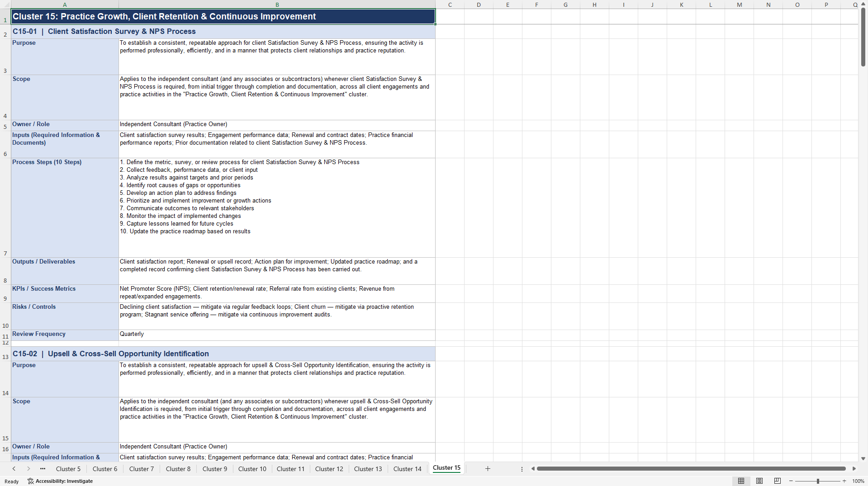Select the Cluster 15 sheet tab
This screenshot has width=868, height=486.
pos(446,468)
